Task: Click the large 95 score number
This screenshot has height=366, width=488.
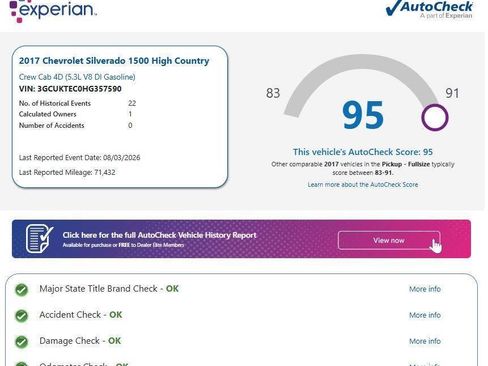Action: click(363, 115)
